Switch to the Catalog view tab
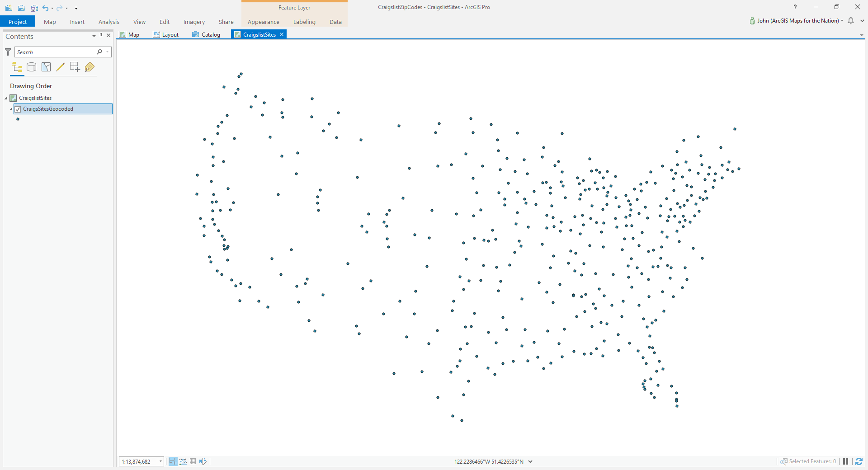Image resolution: width=868 pixels, height=470 pixels. coord(206,34)
